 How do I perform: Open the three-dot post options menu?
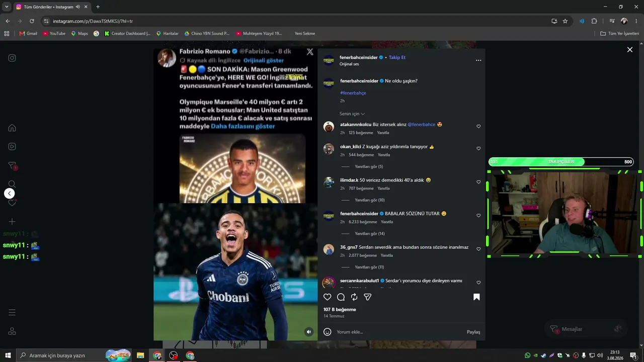pos(478,60)
